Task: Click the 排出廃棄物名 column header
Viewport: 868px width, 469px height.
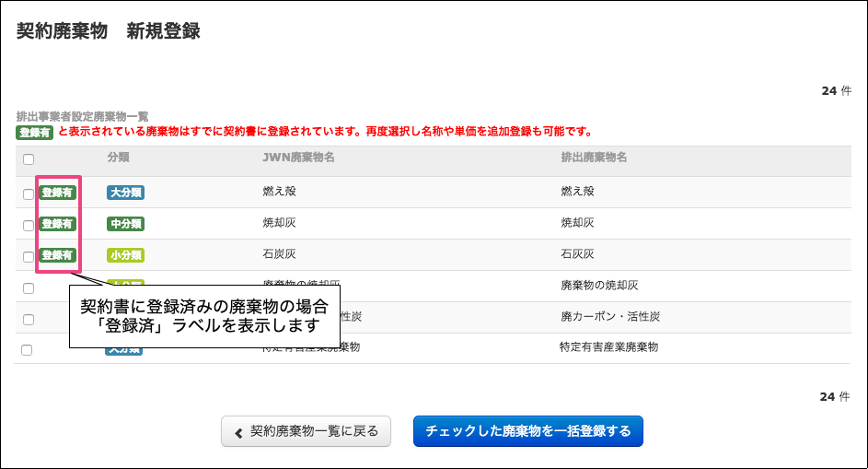Action: pos(594,158)
